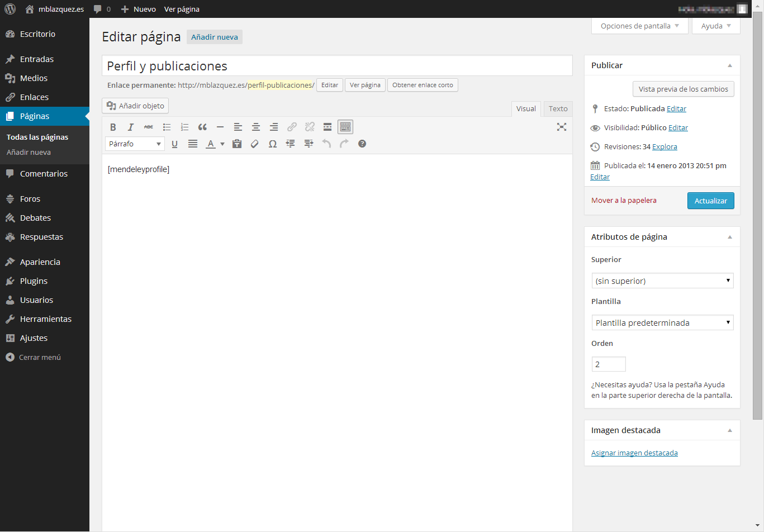764x532 pixels.
Task: Apply strikethrough formatting
Action: [x=149, y=127]
